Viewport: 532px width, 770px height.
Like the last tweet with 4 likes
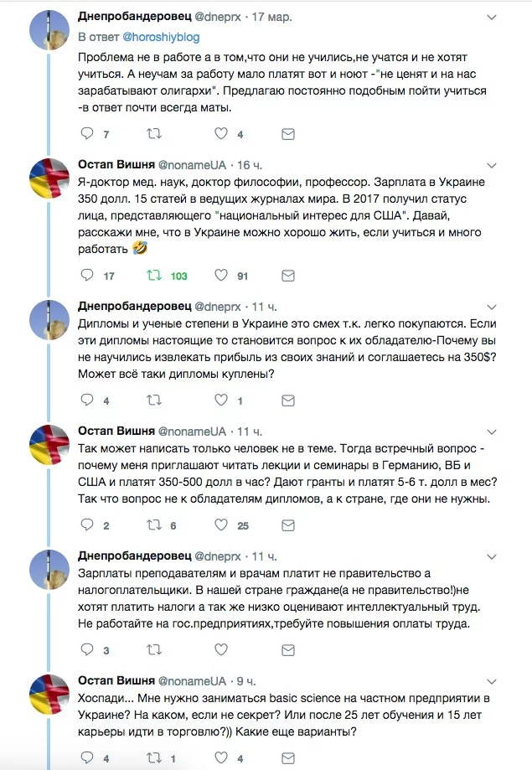click(221, 759)
